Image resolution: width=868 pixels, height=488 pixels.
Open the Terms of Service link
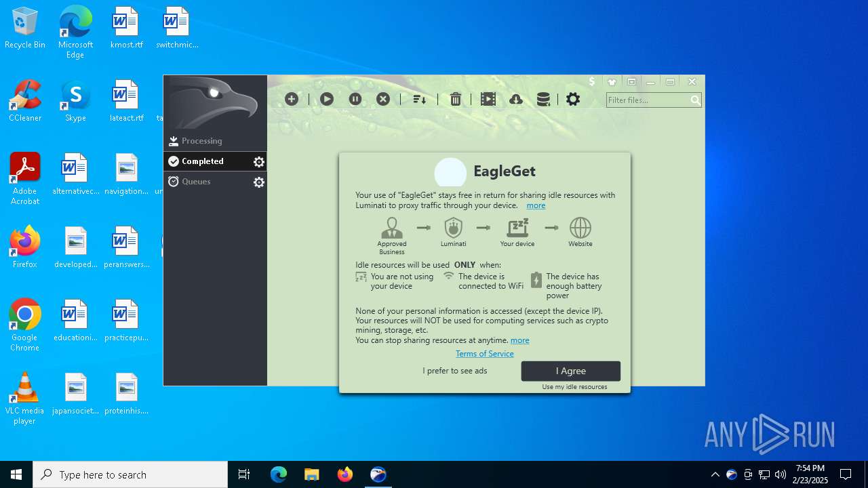485,354
